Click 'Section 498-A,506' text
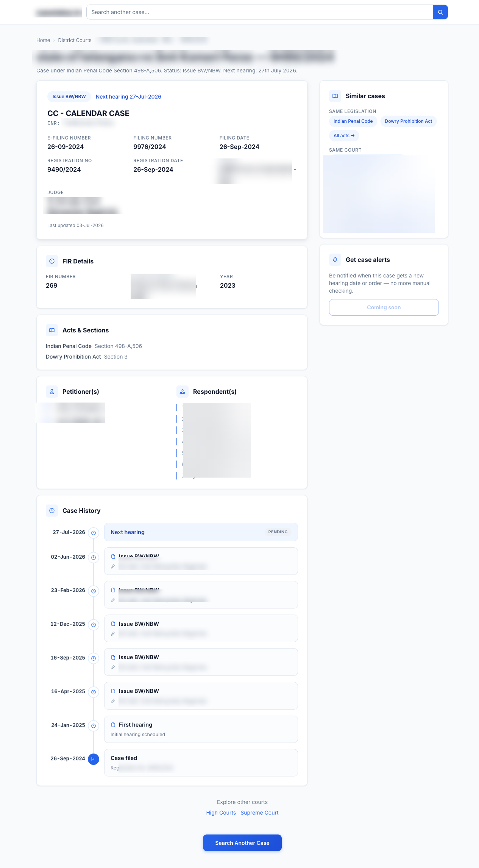The width and height of the screenshot is (479, 868). (118, 346)
